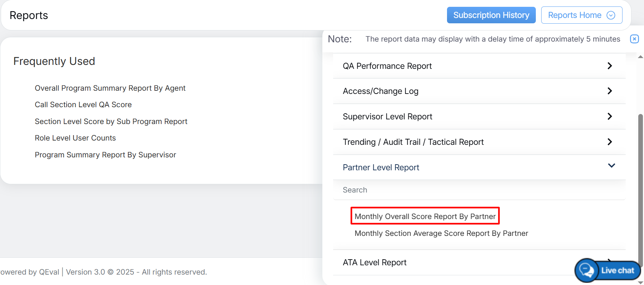644x285 pixels.
Task: Expand the Access/Change Log arrow
Action: pyautogui.click(x=610, y=91)
